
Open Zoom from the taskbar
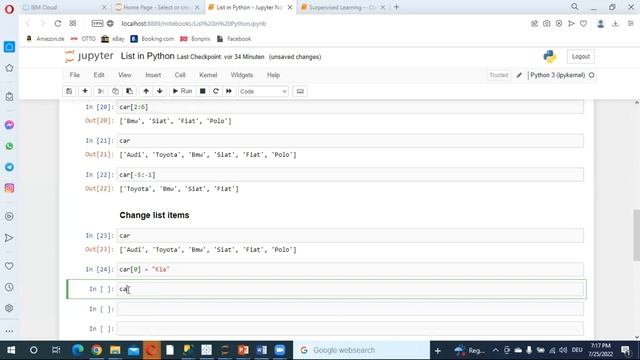[280, 350]
